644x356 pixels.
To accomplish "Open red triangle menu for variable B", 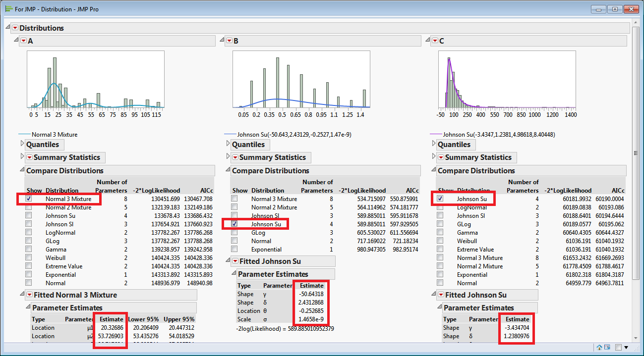I will coord(229,41).
